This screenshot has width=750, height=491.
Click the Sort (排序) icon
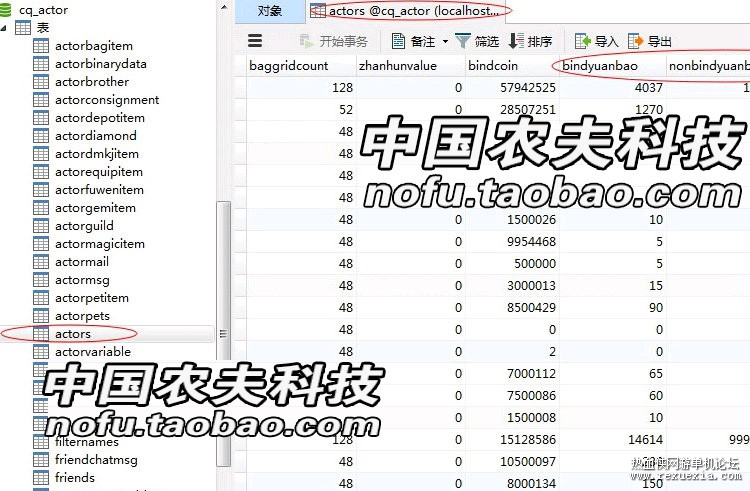(516, 41)
